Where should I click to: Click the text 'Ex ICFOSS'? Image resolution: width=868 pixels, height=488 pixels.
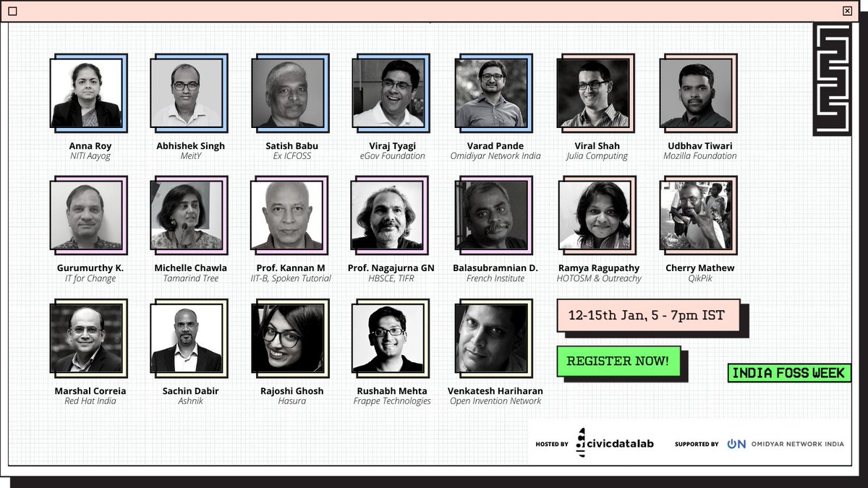(x=292, y=155)
